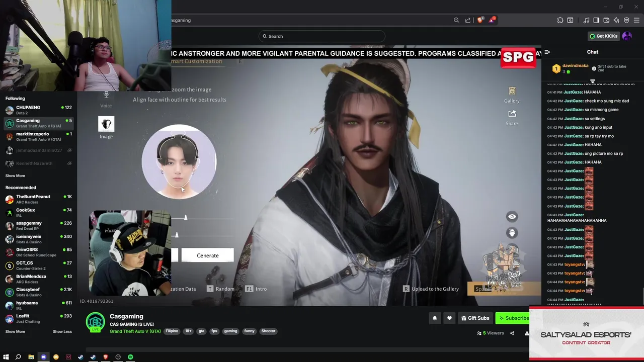The width and height of the screenshot is (644, 362).
Task: Click the stream share icon near viewers
Action: click(512, 333)
